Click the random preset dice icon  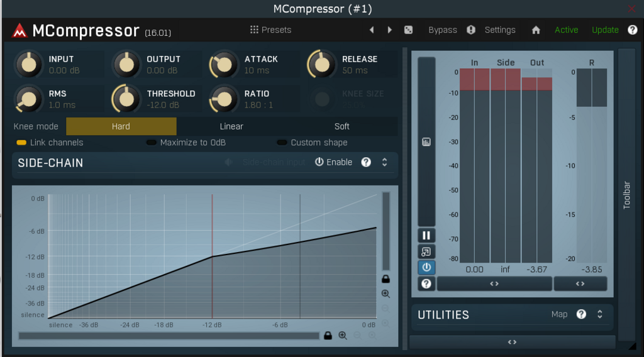(x=408, y=30)
